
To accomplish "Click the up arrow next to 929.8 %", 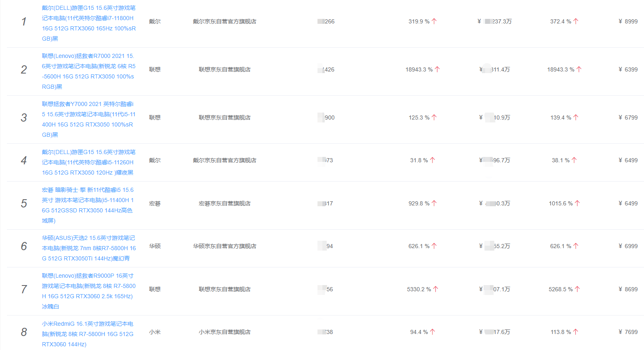I will 434,203.
